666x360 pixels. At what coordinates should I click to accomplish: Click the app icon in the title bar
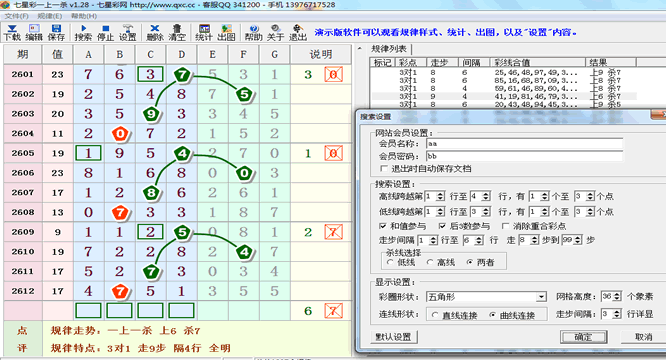(5, 5)
